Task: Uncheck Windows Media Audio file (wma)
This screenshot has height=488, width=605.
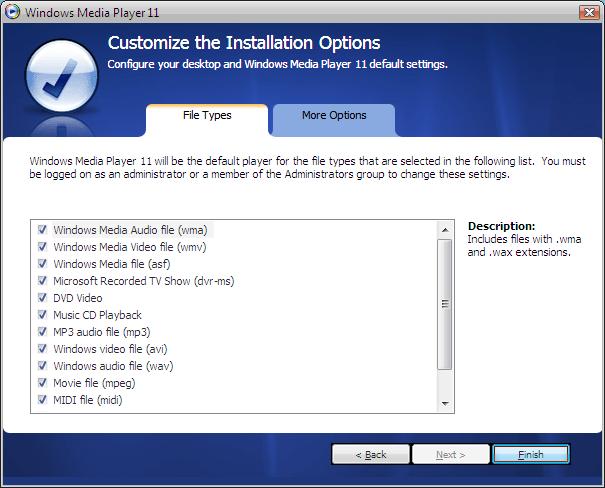Action: [42, 230]
